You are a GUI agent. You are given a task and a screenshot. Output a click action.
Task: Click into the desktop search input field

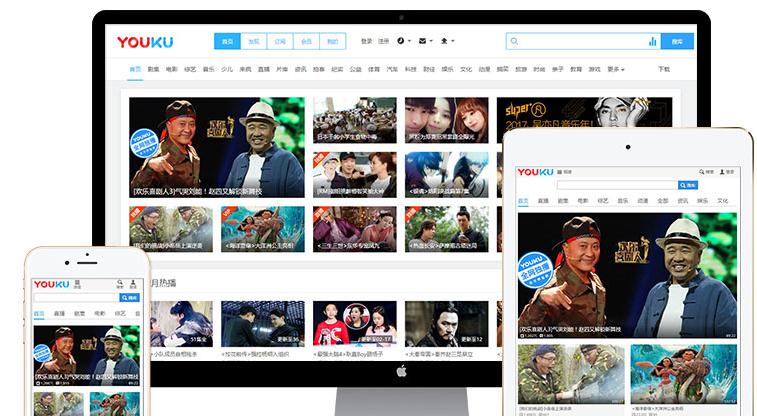click(x=582, y=42)
